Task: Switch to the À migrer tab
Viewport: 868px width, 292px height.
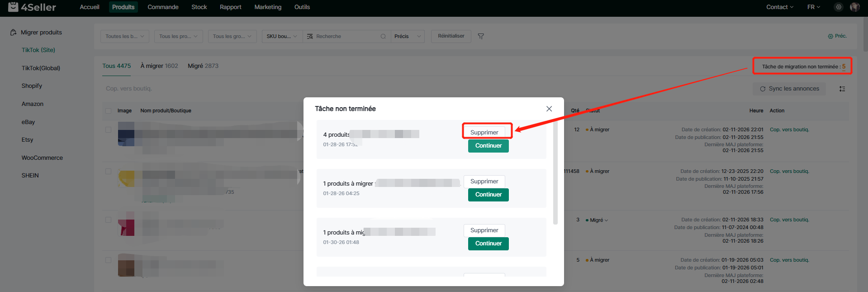Action: (159, 66)
